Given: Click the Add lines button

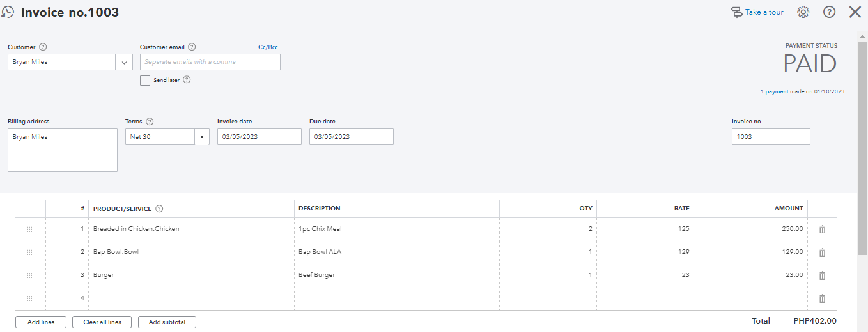Looking at the screenshot, I should point(40,322).
